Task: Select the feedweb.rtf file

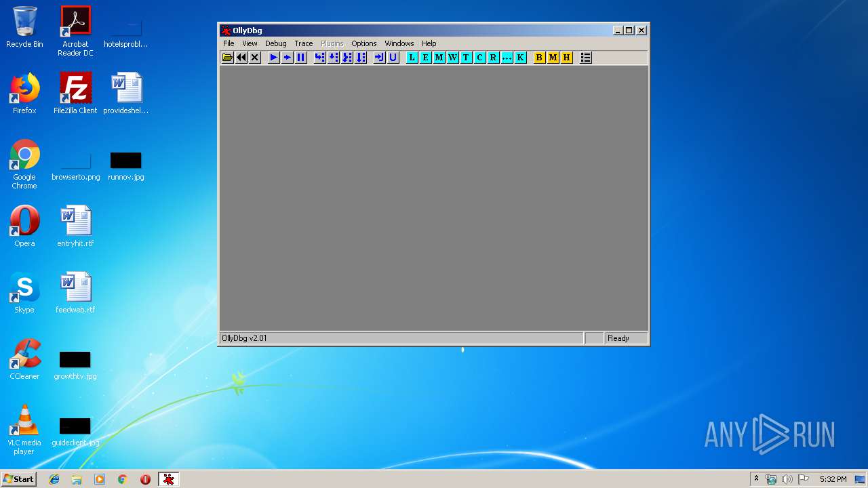Action: tap(75, 293)
